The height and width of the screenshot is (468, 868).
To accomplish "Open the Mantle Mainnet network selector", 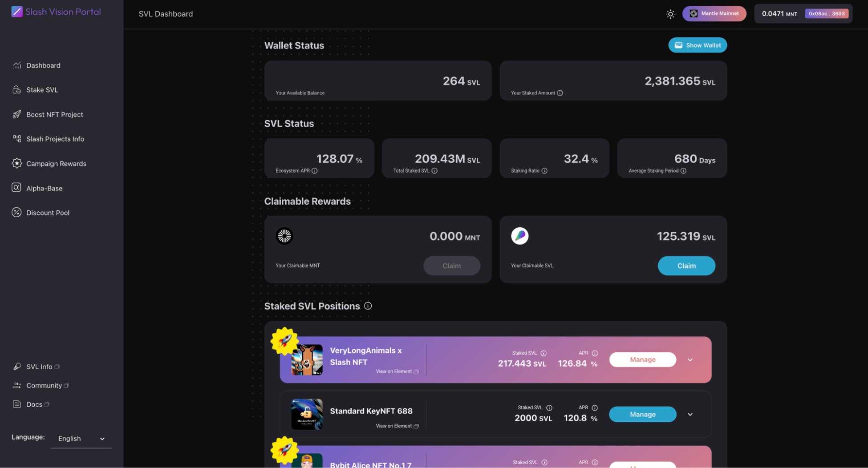I will pyautogui.click(x=714, y=14).
